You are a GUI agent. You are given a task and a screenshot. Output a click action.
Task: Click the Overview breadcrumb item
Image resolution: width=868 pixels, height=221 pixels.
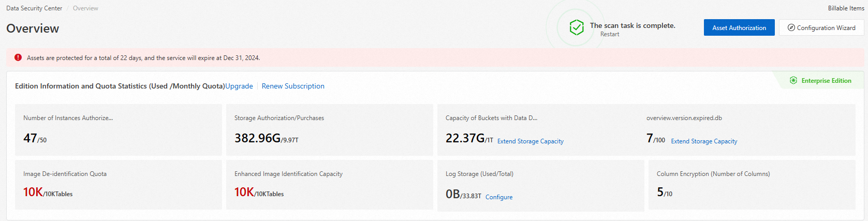pyautogui.click(x=85, y=8)
